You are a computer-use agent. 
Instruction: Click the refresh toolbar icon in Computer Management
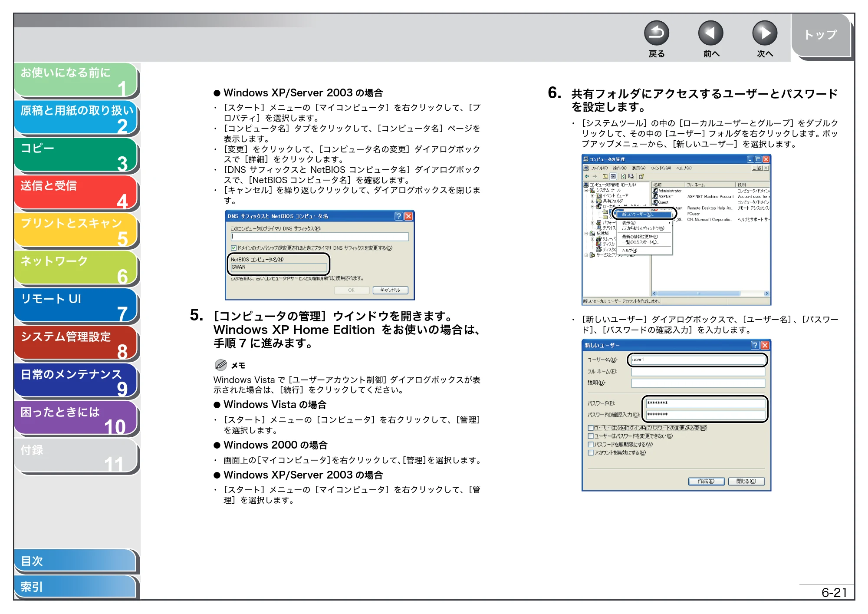point(624,176)
